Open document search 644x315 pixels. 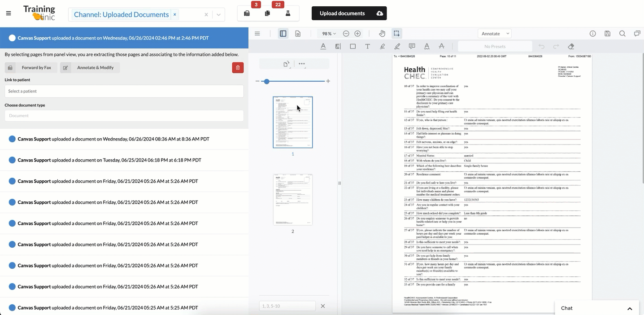[x=622, y=33]
